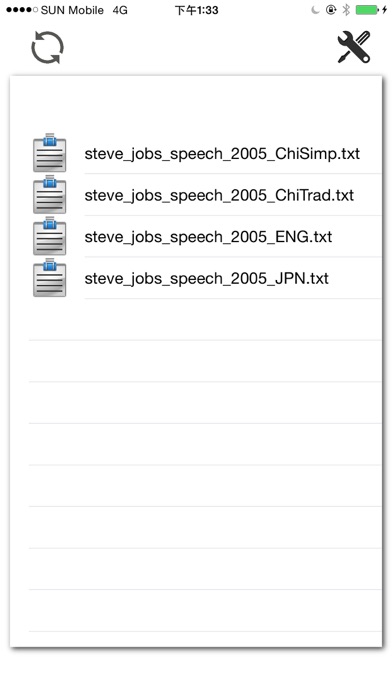Choose steve_jobs_speech_2005_ENG.txt from the list
The width and height of the screenshot is (392, 696).
208,237
